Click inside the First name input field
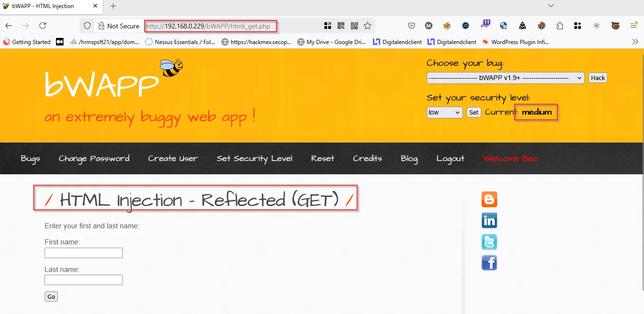Image resolution: width=644 pixels, height=314 pixels. coord(83,252)
